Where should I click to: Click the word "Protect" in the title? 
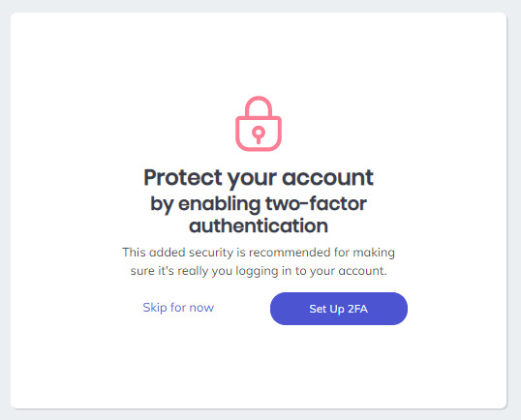(x=183, y=178)
